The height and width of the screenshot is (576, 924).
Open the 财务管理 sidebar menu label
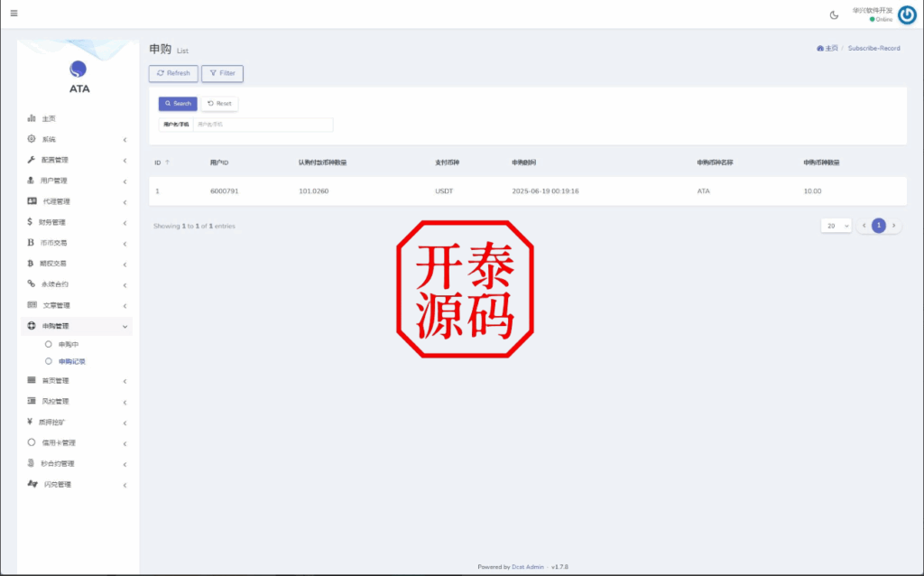coord(51,222)
